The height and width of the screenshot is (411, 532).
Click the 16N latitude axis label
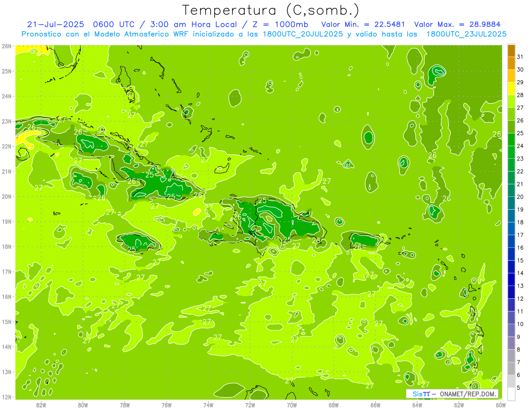pyautogui.click(x=7, y=297)
